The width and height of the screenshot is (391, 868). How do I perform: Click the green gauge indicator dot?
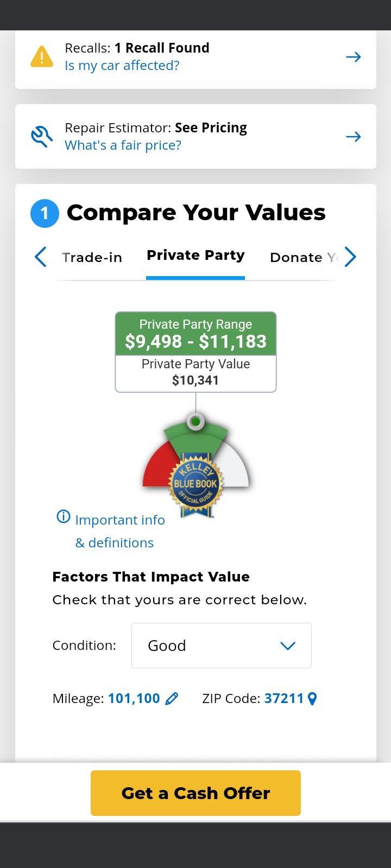click(196, 422)
